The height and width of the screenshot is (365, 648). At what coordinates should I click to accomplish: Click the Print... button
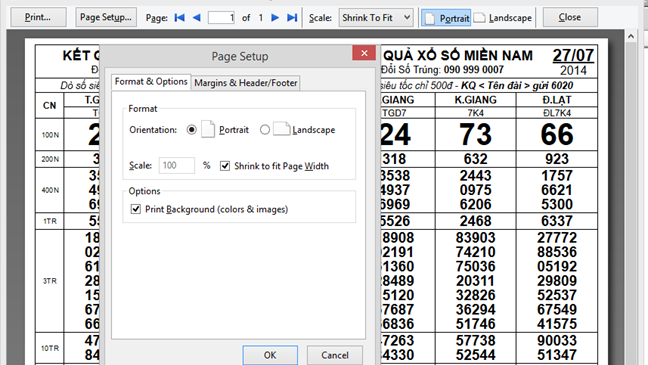point(38,17)
